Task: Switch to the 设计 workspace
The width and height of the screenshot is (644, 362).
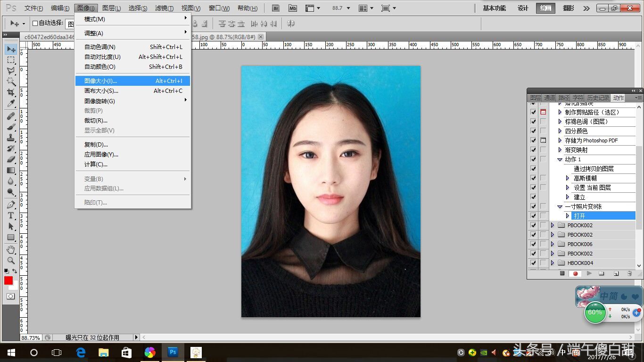Action: [x=523, y=8]
